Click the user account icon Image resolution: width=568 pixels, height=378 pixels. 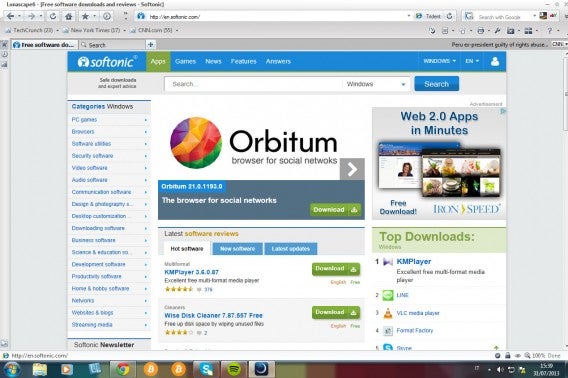pyautogui.click(x=495, y=61)
